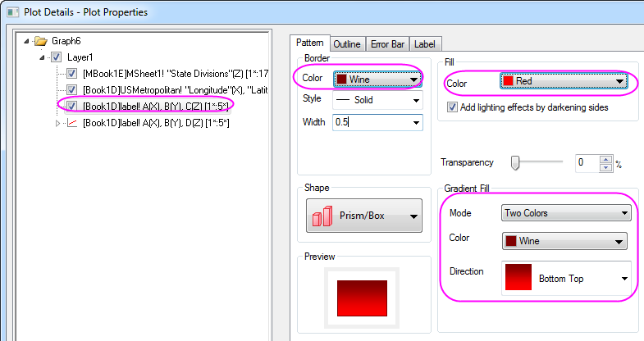Switch to the Error Bar tab
644x341 pixels.
[387, 44]
